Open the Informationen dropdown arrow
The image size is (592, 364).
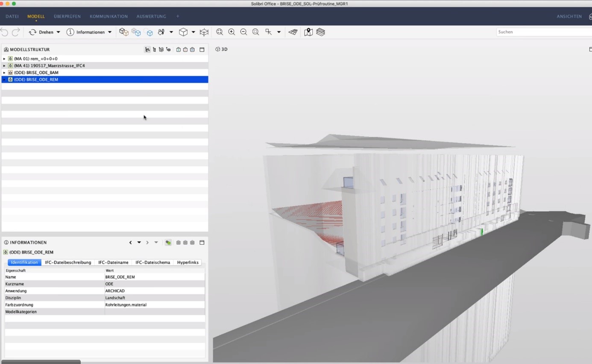(110, 32)
